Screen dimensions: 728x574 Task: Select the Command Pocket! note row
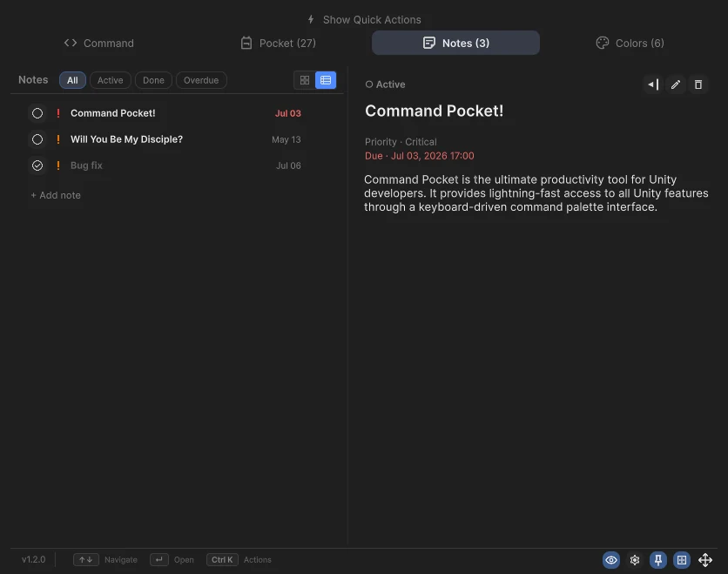pyautogui.click(x=177, y=113)
